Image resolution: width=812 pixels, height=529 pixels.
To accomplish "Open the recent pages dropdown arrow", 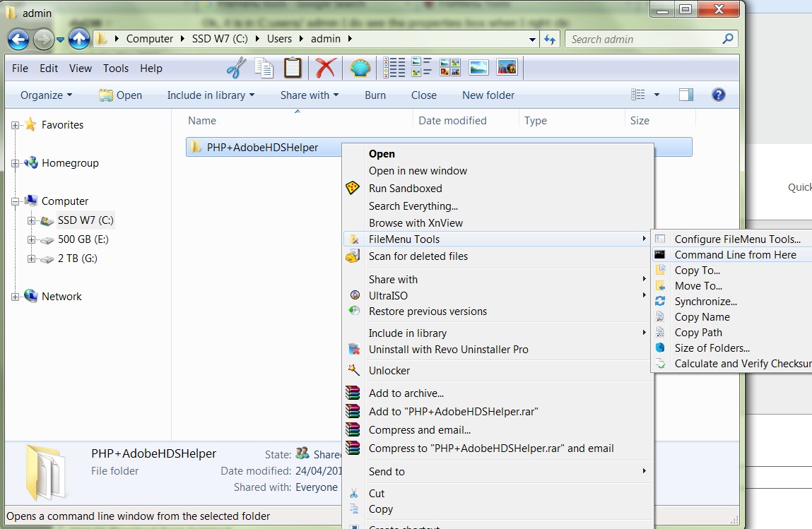I will pos(60,40).
